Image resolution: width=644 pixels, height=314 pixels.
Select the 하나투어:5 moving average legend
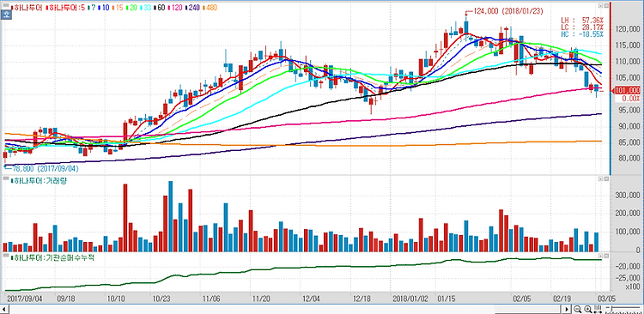tap(66, 8)
